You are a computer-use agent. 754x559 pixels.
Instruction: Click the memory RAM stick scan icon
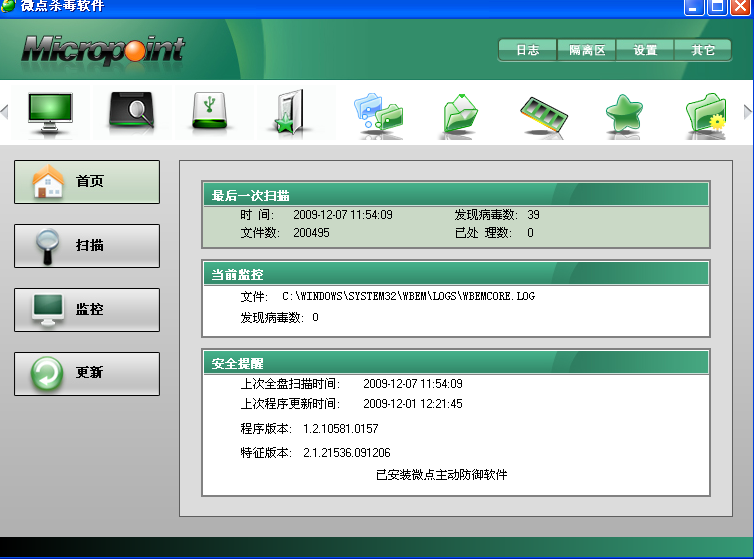(x=543, y=114)
